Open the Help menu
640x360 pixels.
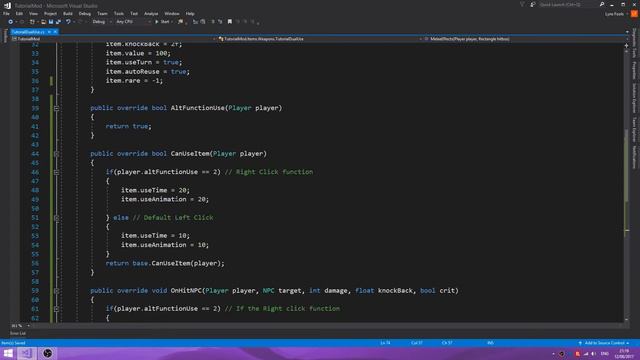click(190, 14)
